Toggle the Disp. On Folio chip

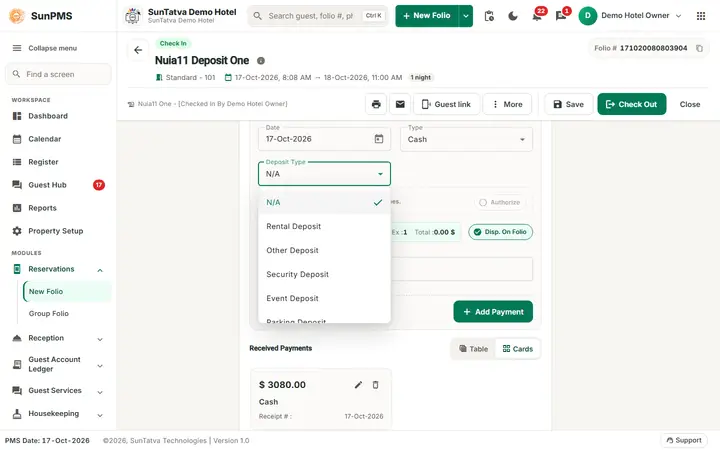pyautogui.click(x=501, y=232)
